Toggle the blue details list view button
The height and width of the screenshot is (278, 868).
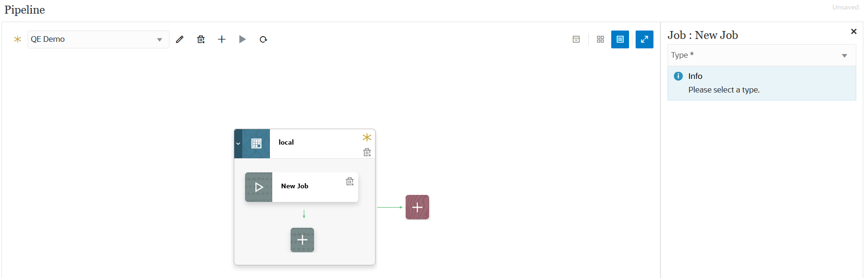click(620, 39)
